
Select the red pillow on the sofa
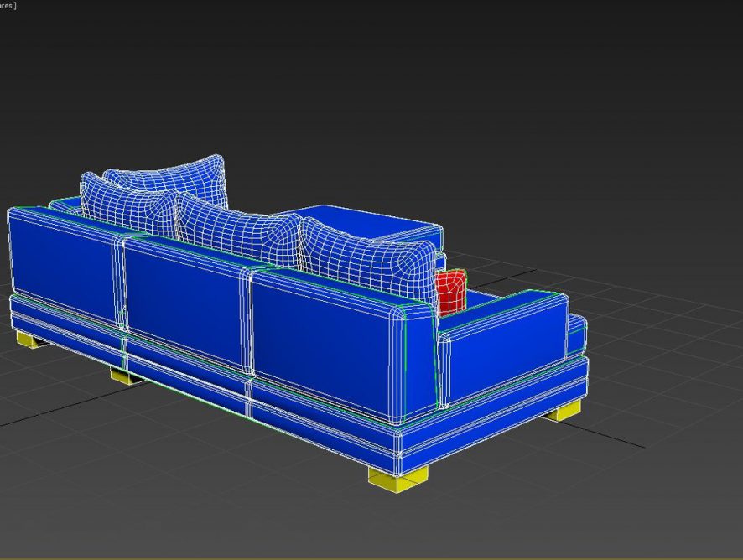(451, 290)
